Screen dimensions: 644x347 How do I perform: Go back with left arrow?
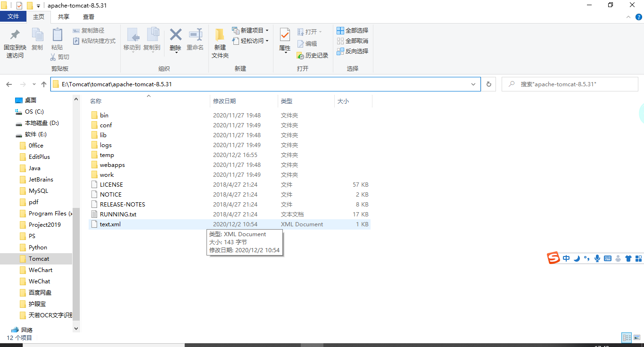coord(9,84)
